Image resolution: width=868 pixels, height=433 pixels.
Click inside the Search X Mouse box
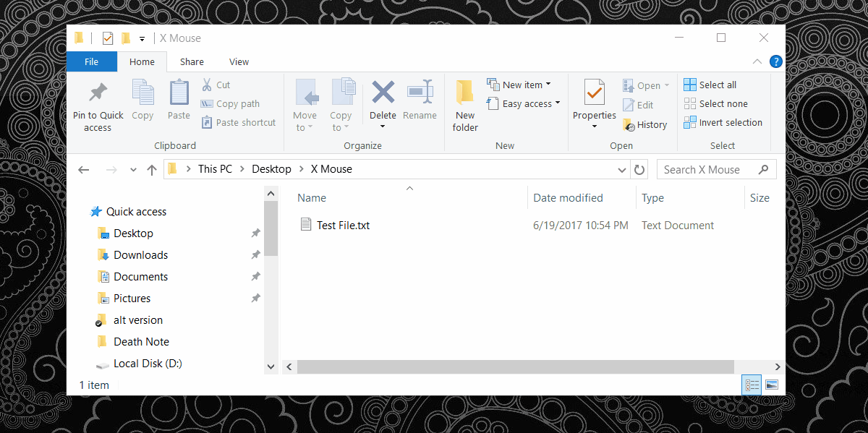pyautogui.click(x=702, y=168)
